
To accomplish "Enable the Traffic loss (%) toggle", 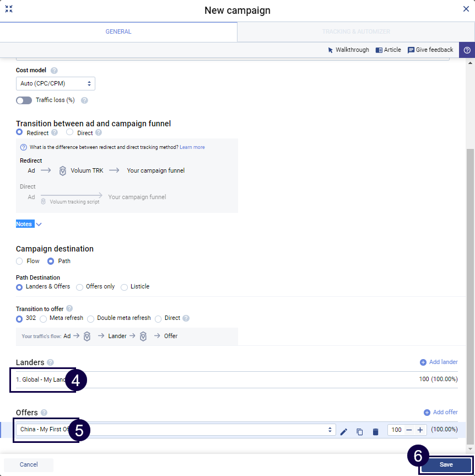I will 24,100.
